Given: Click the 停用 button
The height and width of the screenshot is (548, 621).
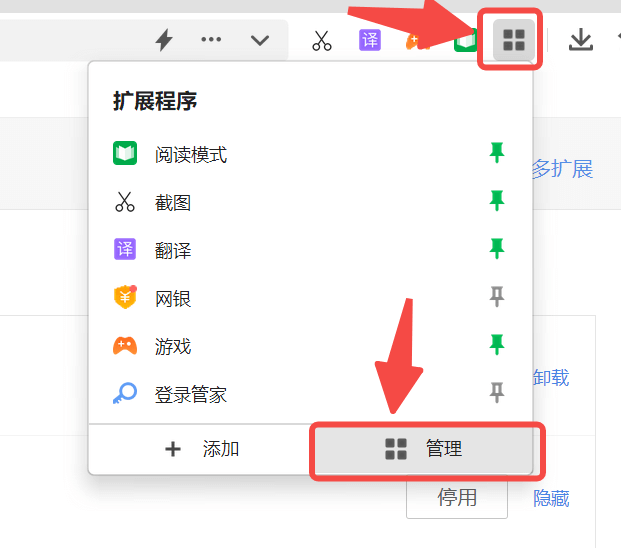Looking at the screenshot, I should (x=456, y=498).
